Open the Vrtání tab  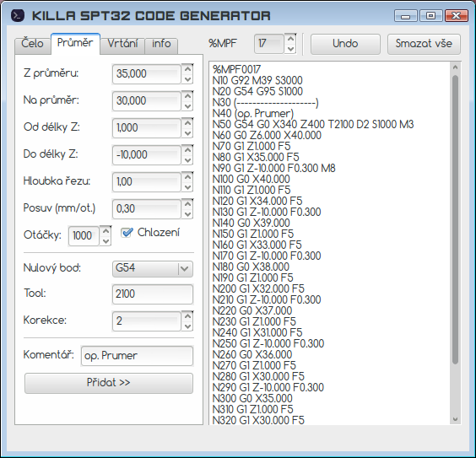click(x=122, y=44)
